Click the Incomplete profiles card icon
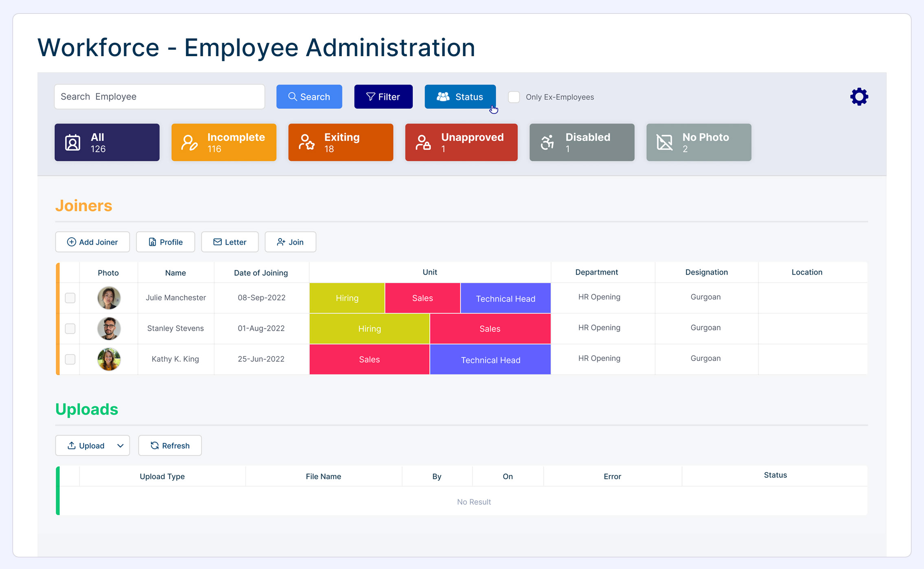 [x=189, y=143]
